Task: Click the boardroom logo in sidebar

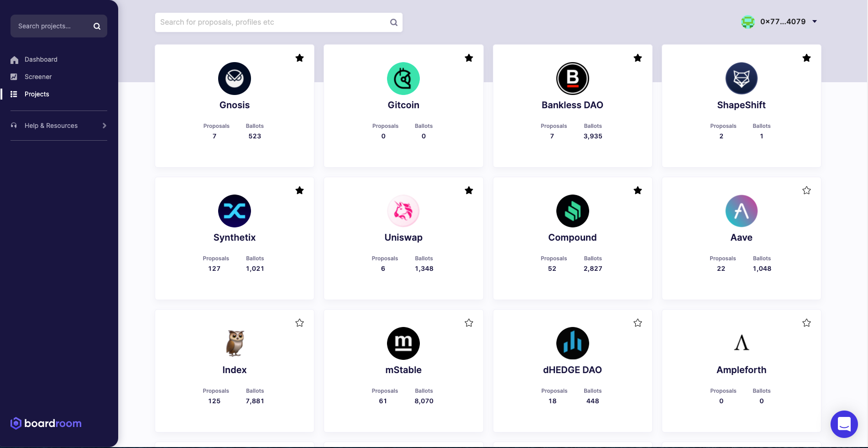Action: tap(46, 423)
